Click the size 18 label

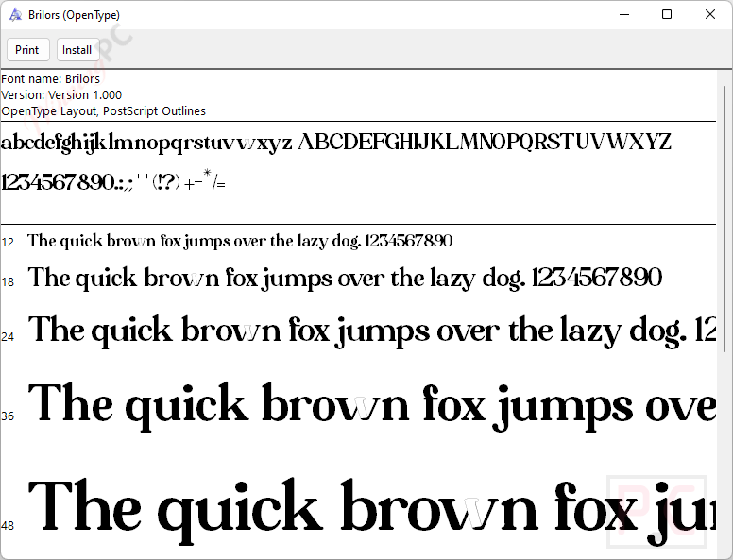tap(8, 281)
